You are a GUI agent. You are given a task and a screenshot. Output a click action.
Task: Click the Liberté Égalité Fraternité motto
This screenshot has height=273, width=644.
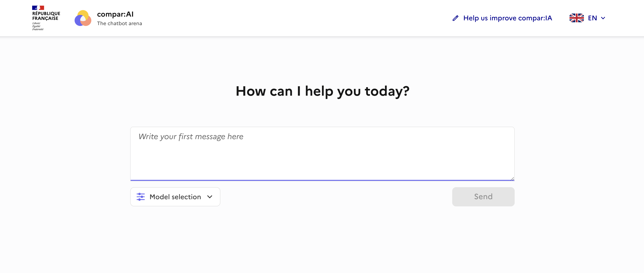[38, 26]
